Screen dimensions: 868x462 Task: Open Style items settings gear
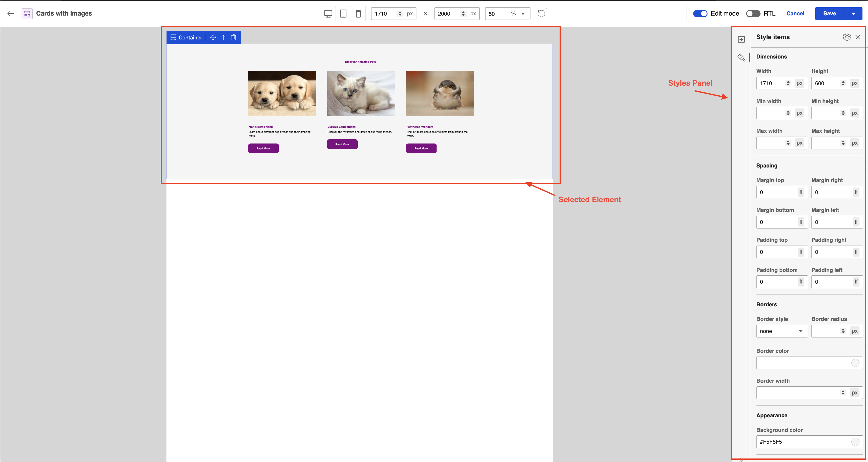click(846, 37)
